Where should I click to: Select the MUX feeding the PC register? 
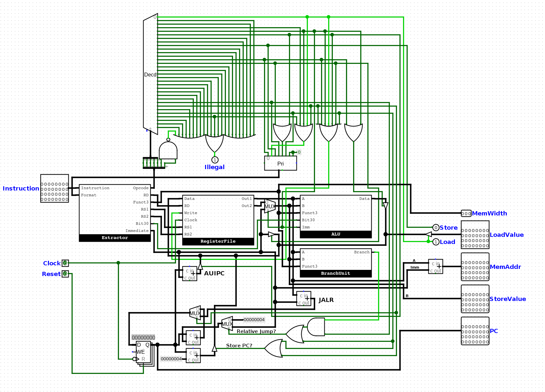(x=195, y=313)
